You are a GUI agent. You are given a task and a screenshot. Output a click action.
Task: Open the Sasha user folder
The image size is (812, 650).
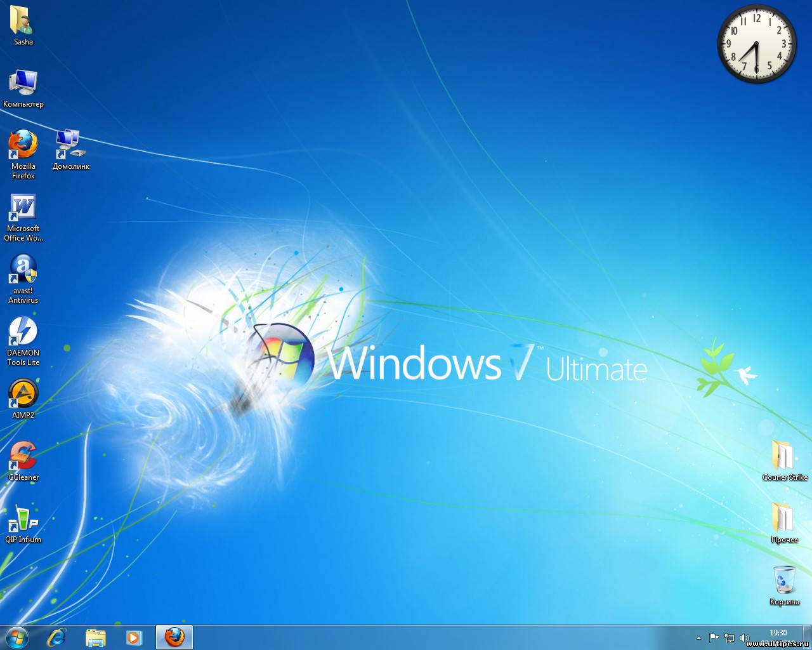tap(23, 21)
